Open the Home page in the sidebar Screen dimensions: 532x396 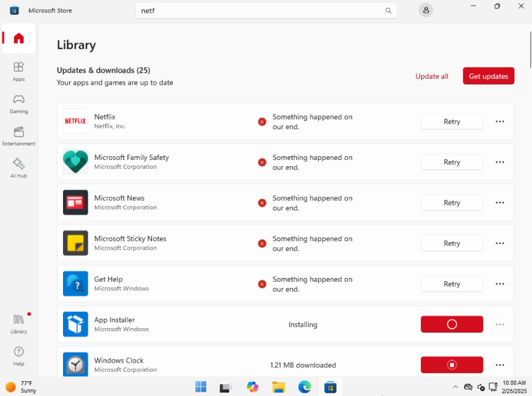tap(19, 38)
